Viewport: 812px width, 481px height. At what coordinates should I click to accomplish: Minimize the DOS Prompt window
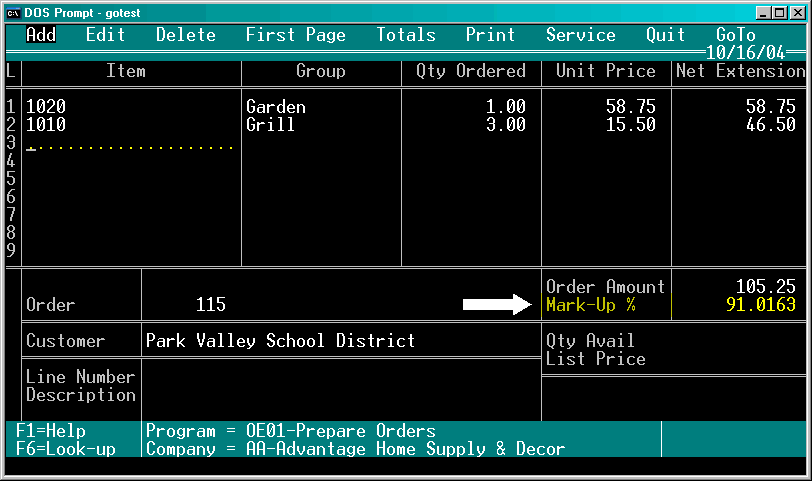[x=763, y=13]
